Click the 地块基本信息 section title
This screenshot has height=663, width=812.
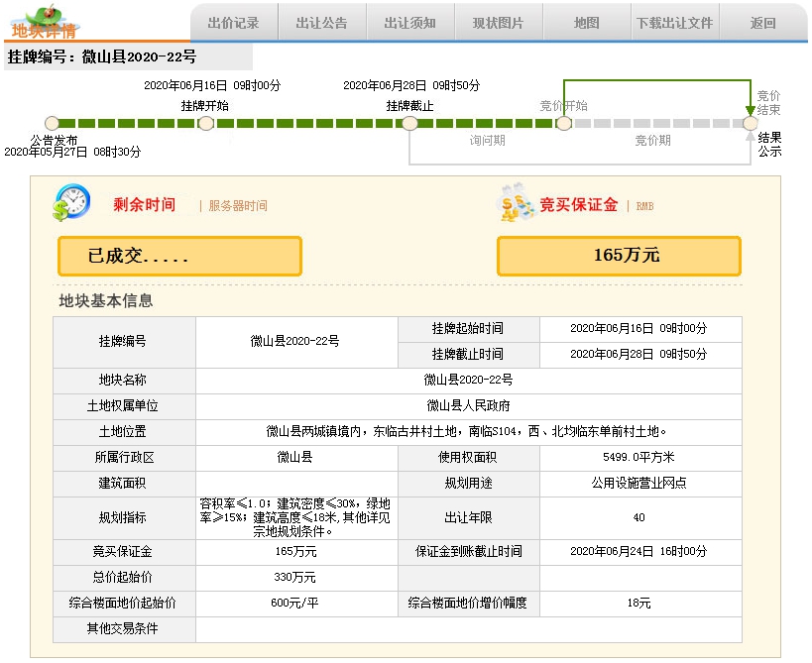[x=106, y=300]
